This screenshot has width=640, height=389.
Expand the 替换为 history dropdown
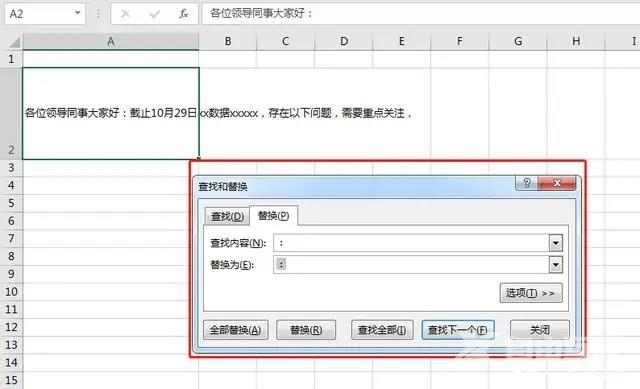[556, 265]
